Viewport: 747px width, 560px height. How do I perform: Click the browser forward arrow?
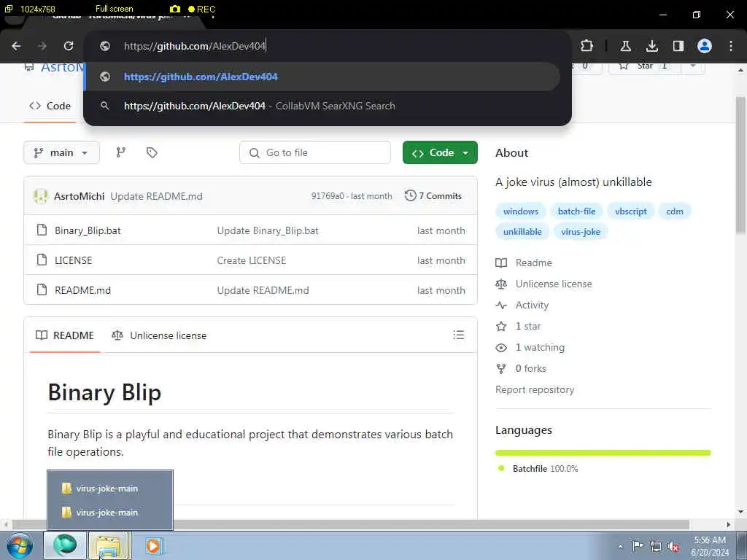coord(42,46)
